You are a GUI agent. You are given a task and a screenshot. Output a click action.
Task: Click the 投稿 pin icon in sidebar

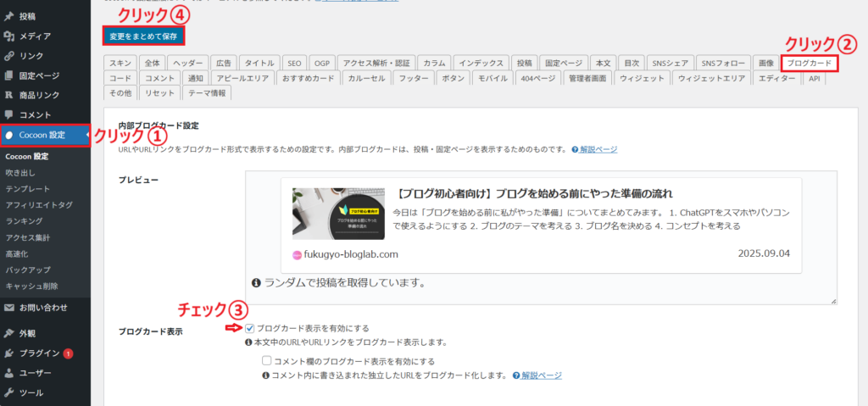point(9,16)
